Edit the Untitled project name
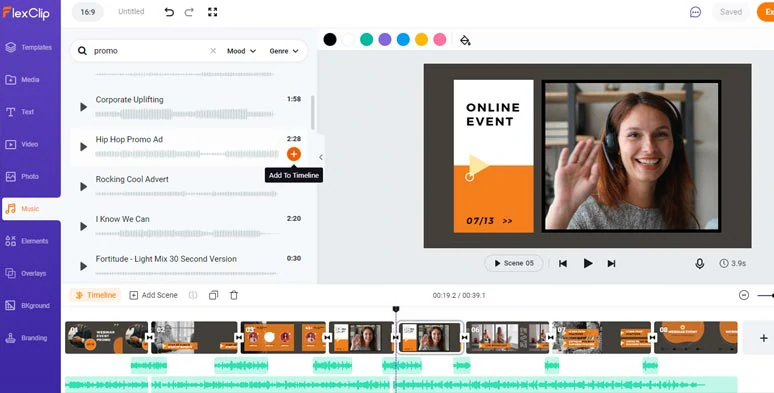 131,12
